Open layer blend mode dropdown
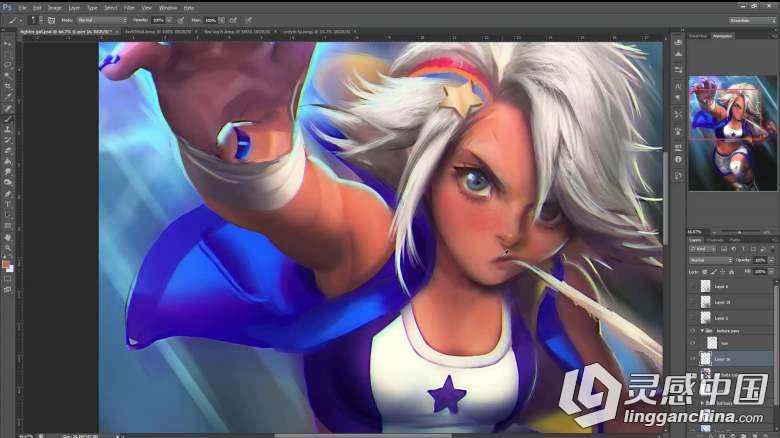Screen dimensions: 780x438 [x=711, y=260]
